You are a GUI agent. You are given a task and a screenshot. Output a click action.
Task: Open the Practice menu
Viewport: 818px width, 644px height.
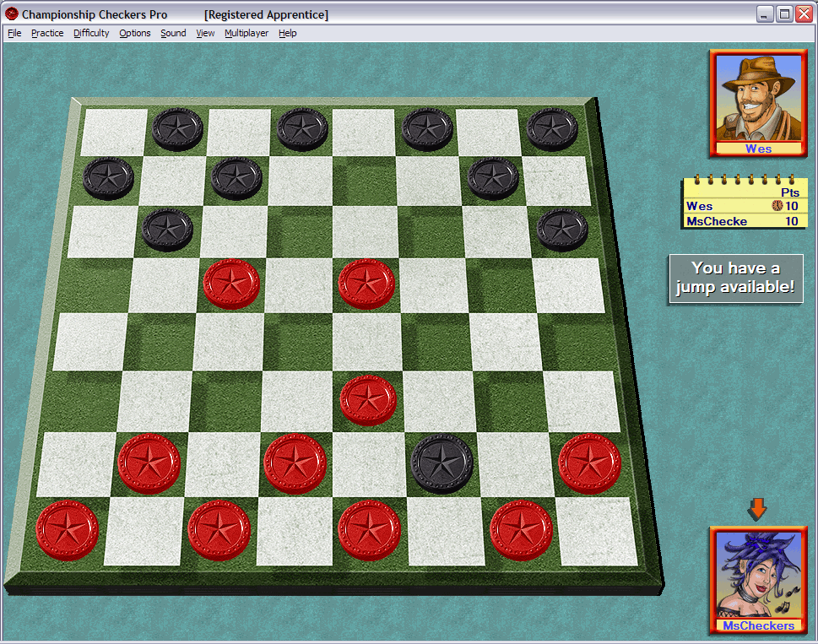(x=47, y=33)
